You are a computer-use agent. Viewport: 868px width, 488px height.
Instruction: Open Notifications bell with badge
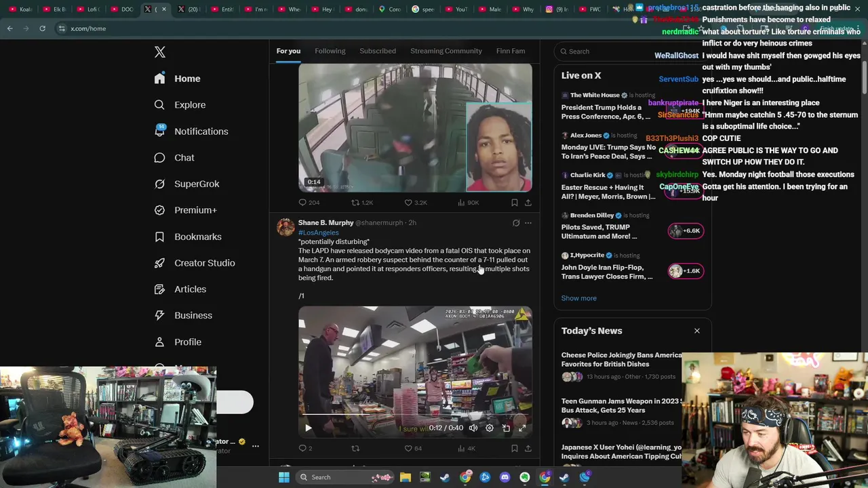pos(159,131)
